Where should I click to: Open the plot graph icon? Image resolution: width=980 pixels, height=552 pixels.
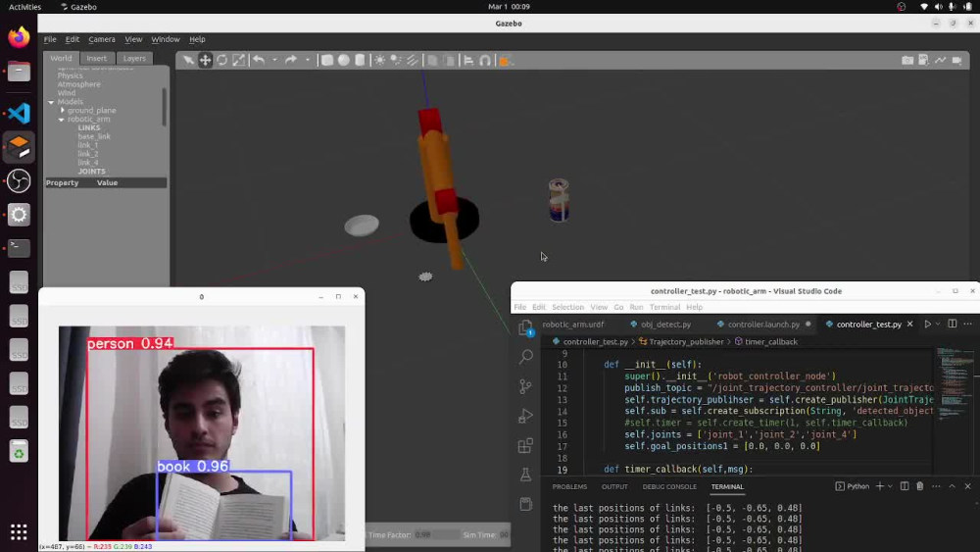pyautogui.click(x=940, y=60)
